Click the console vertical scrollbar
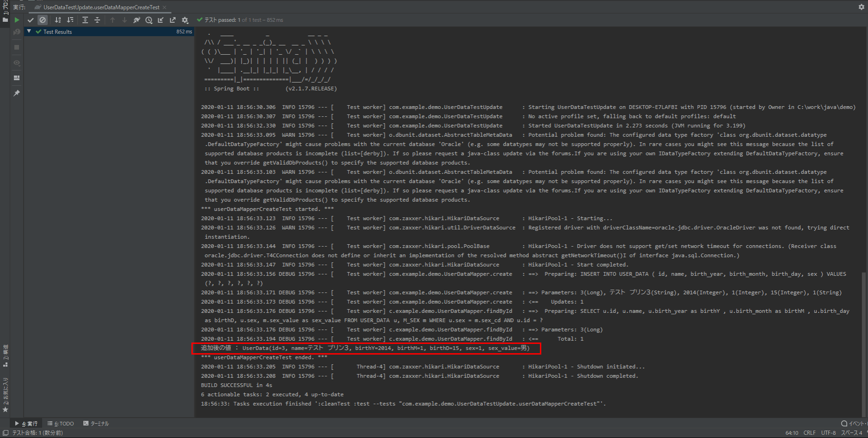Image resolution: width=868 pixels, height=438 pixels. [x=864, y=343]
